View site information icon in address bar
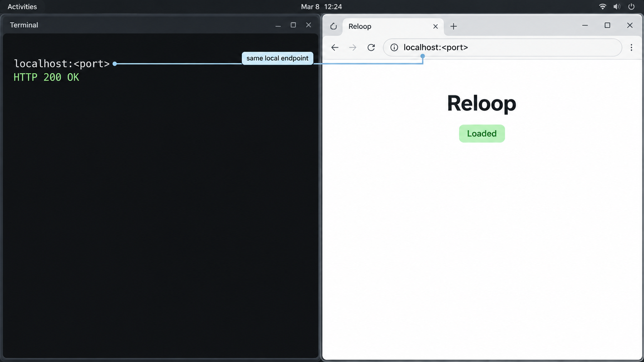This screenshot has width=644, height=362. [394, 47]
